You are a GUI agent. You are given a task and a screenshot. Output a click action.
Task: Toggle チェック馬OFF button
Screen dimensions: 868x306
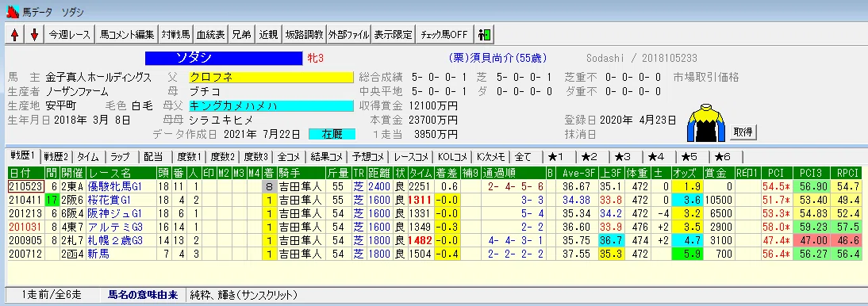444,35
